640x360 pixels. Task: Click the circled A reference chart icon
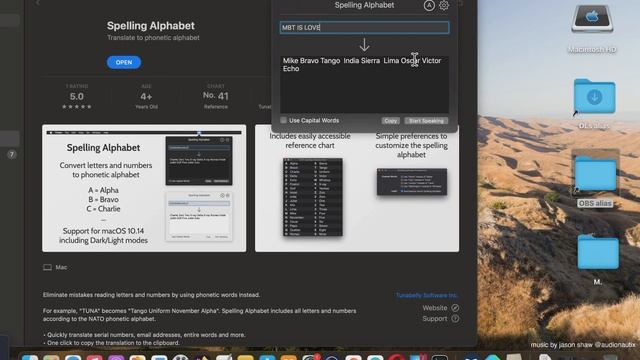pyautogui.click(x=429, y=5)
